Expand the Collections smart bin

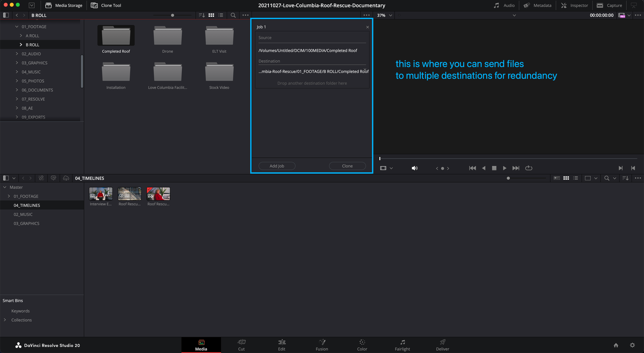click(5, 320)
